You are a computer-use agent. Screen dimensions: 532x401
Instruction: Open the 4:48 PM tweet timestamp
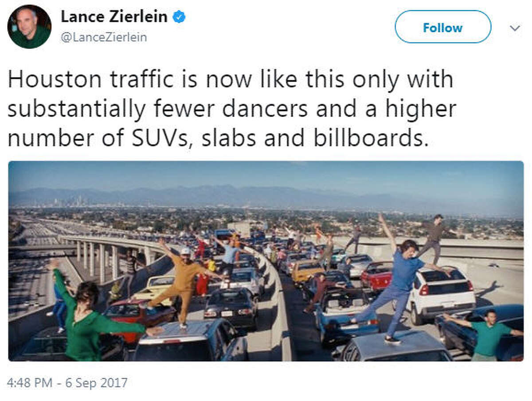tap(67, 382)
